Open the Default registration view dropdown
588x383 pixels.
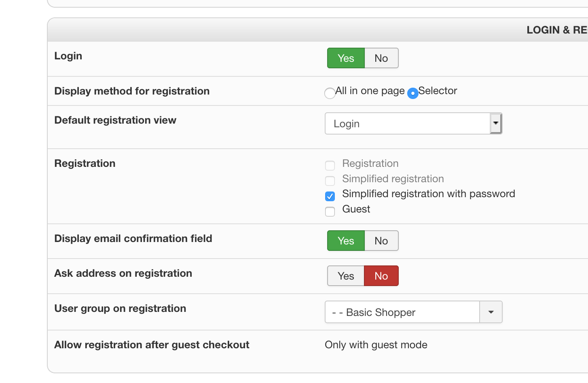click(408, 124)
